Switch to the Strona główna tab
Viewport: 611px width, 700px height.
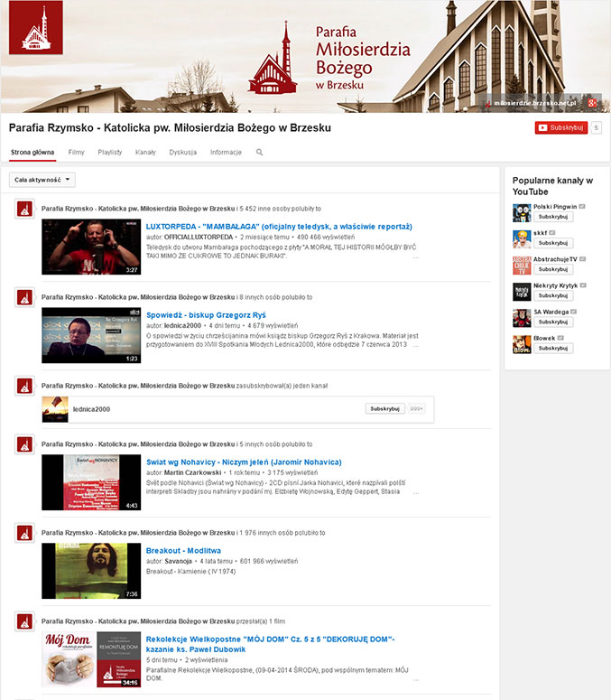pos(32,153)
